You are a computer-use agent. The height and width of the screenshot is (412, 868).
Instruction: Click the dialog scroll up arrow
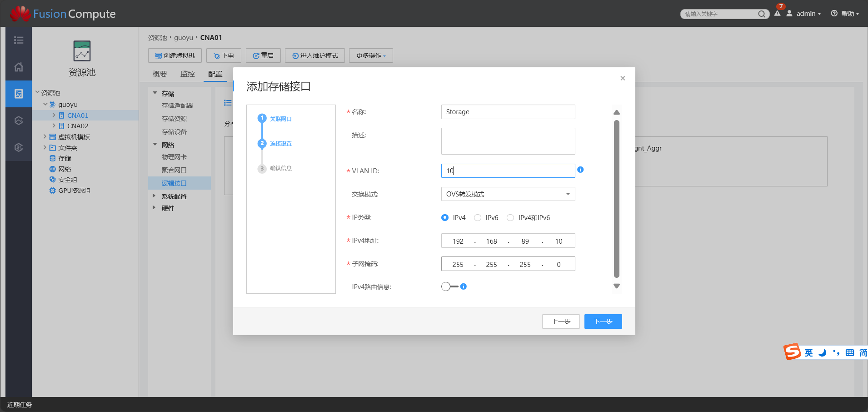[x=617, y=112]
